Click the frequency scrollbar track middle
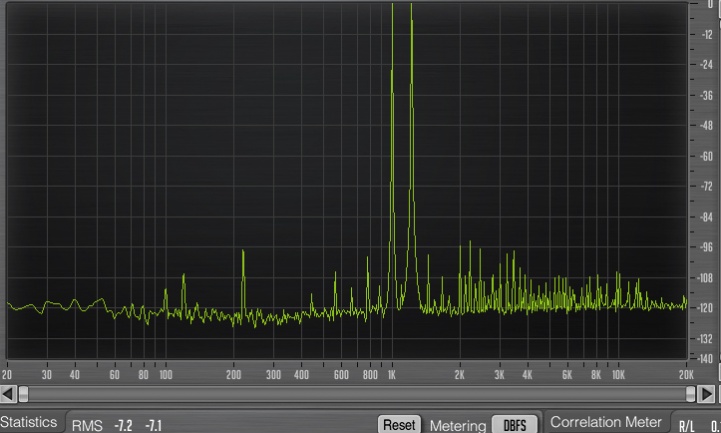Screen dimensions: 721x433 coord(357,394)
